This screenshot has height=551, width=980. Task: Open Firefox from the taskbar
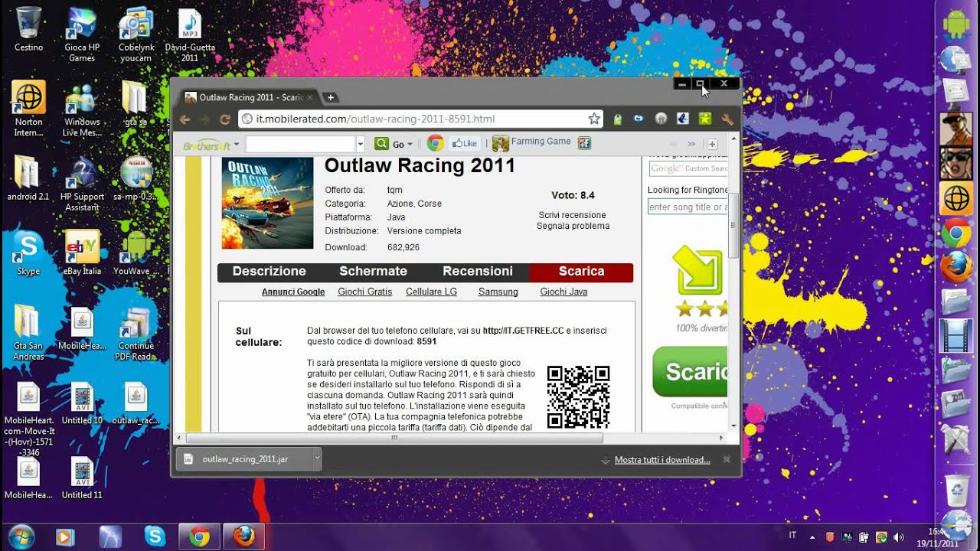243,536
